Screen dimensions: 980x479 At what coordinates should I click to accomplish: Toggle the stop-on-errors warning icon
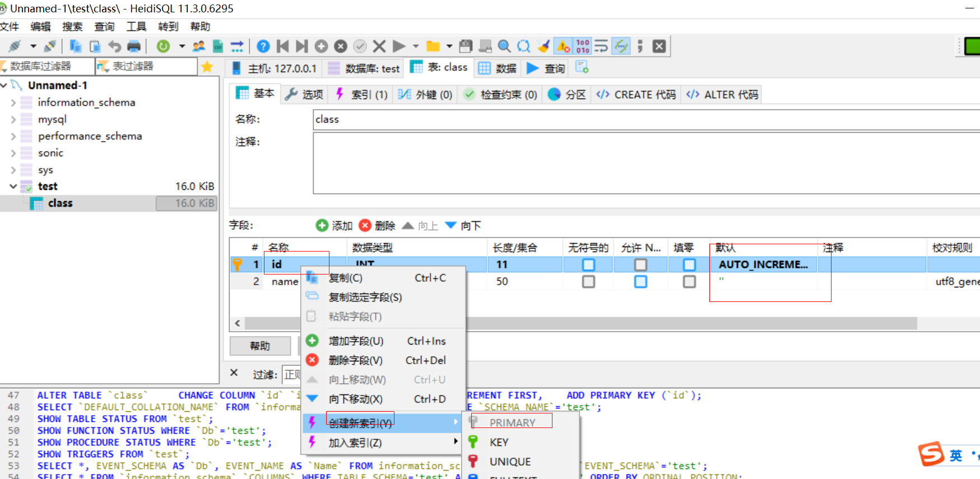tap(563, 46)
